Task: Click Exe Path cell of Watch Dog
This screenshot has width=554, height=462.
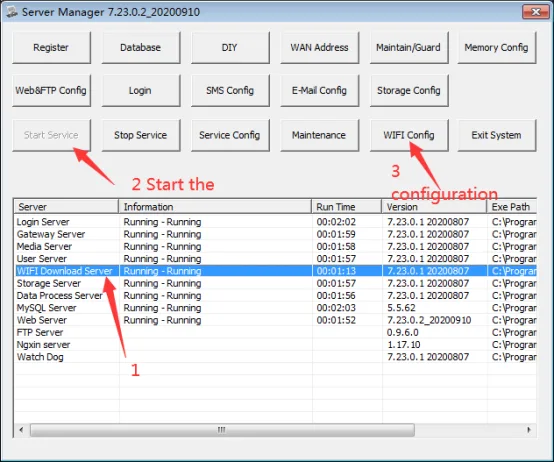Action: tap(514, 357)
